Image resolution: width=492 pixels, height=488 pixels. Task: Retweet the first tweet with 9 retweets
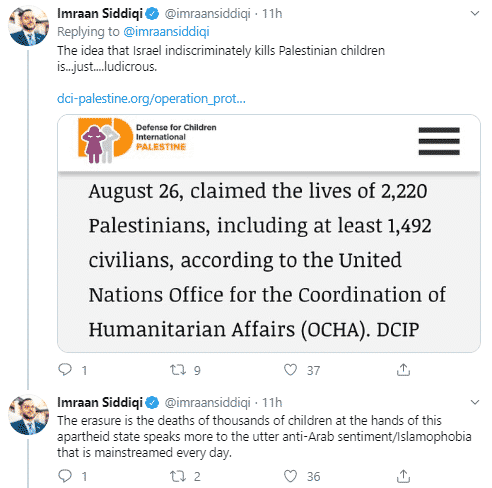point(178,370)
